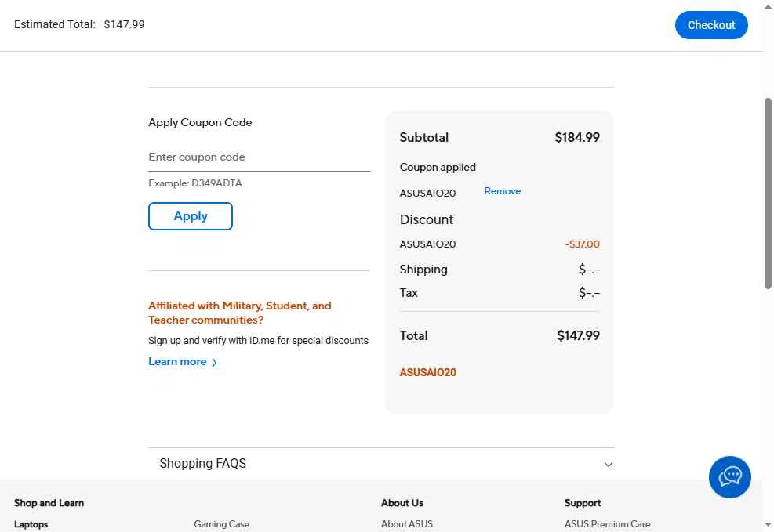Select the discount value -$37.00

[x=583, y=244]
